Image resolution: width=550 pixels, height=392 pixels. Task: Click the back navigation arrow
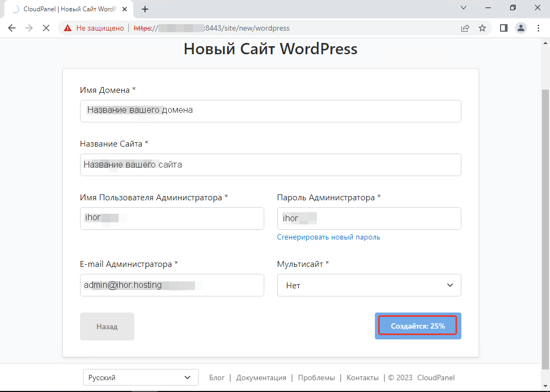pos(12,28)
